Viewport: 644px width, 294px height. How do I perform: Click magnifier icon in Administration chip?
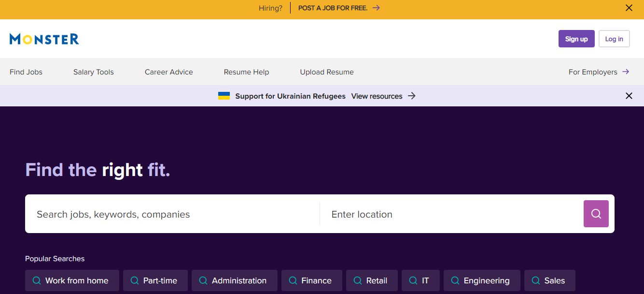tap(203, 280)
